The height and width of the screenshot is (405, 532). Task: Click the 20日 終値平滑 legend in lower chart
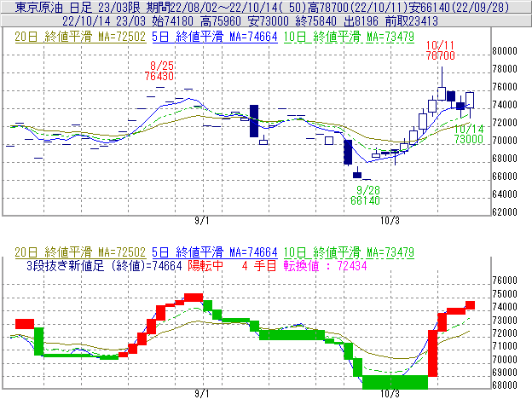(x=80, y=252)
